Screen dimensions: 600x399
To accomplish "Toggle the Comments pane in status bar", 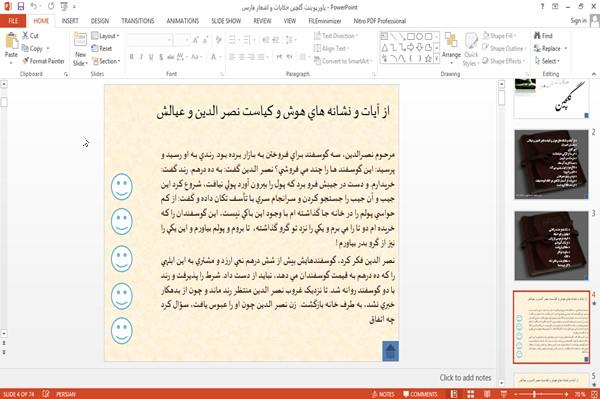I will [420, 394].
